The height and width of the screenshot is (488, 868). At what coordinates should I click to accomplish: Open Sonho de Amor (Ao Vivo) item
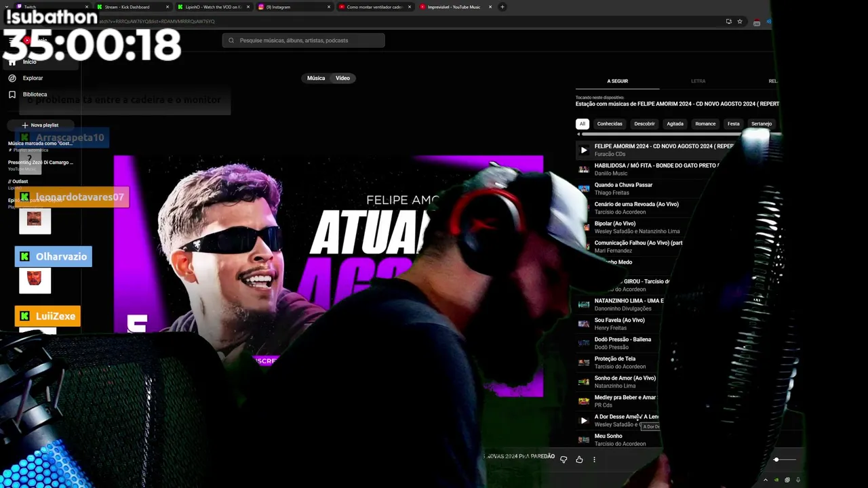click(625, 378)
